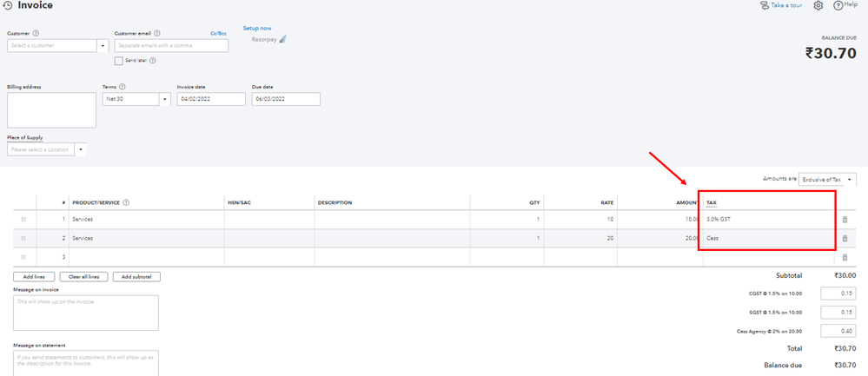Viewport: 868px width, 376px height.
Task: Open the settings gear icon
Action: pos(818,5)
